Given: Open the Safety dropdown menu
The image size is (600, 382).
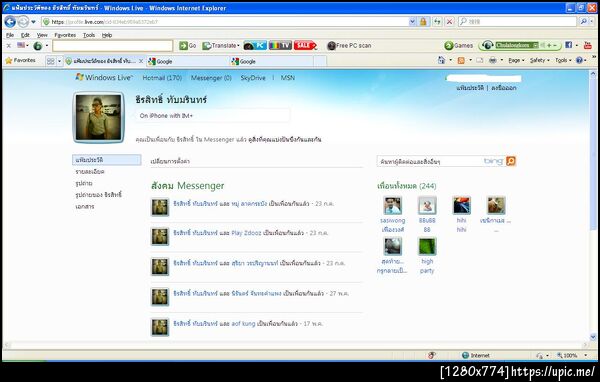Looking at the screenshot, I should 540,60.
